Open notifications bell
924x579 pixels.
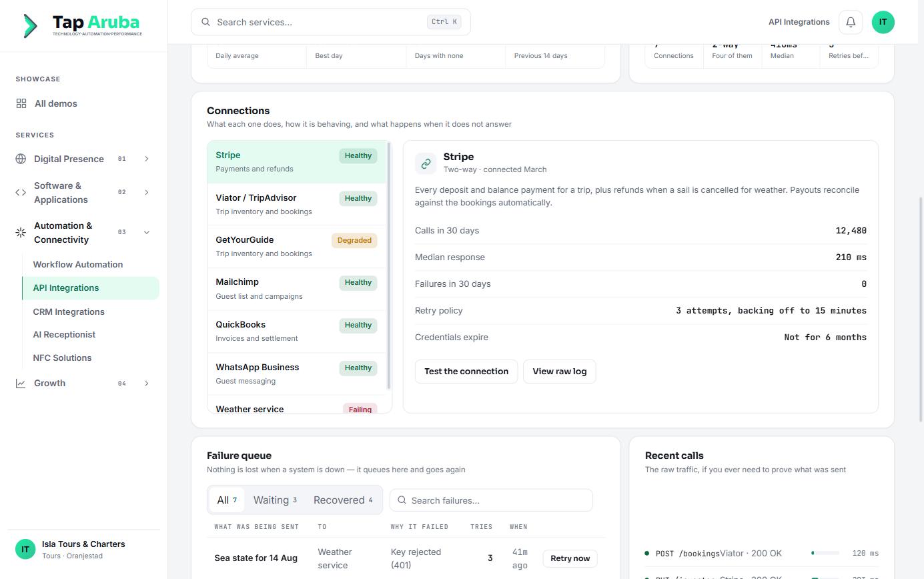(851, 22)
